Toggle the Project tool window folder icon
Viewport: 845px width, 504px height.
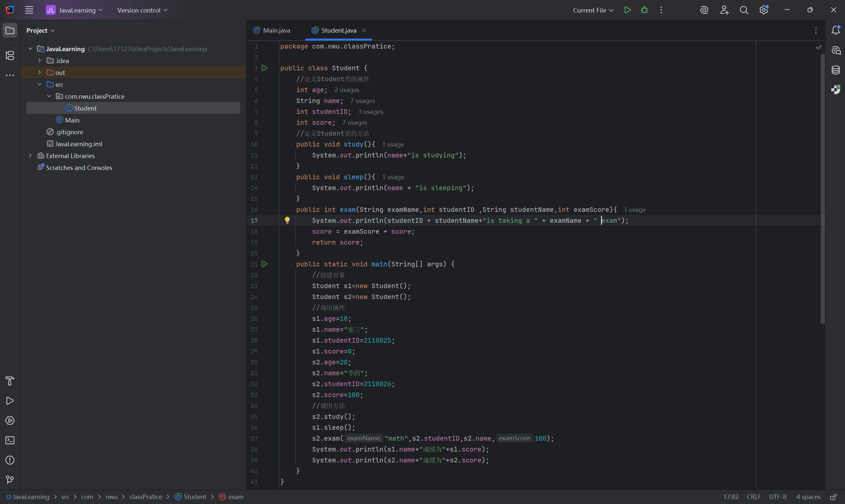(x=10, y=31)
